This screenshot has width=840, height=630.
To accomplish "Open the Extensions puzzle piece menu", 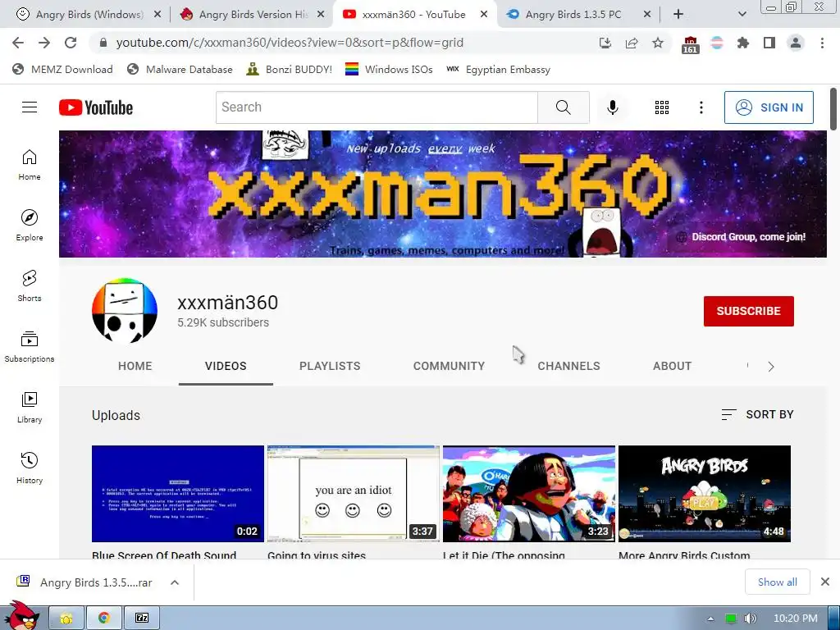I will click(743, 43).
